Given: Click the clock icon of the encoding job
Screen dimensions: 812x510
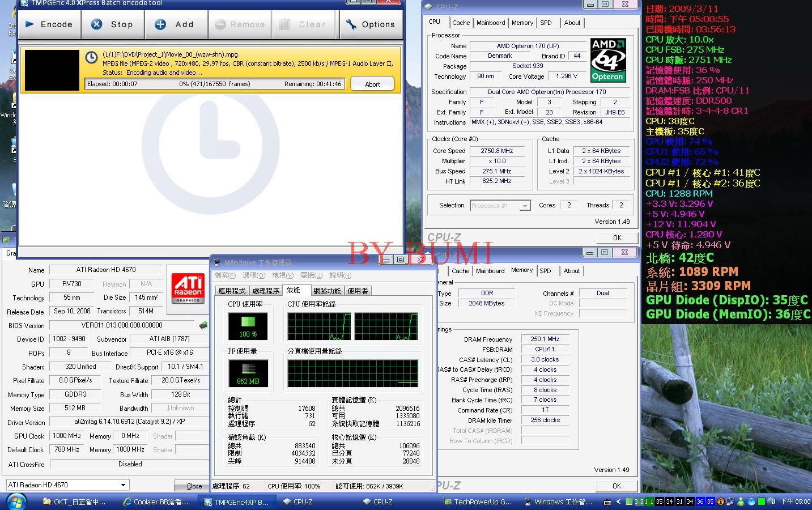Looking at the screenshot, I should point(91,57).
